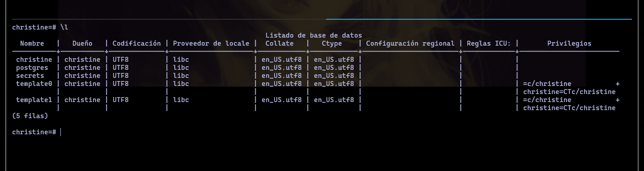Click the Ctype column header
Image resolution: width=644 pixels, height=171 pixels.
[332, 43]
